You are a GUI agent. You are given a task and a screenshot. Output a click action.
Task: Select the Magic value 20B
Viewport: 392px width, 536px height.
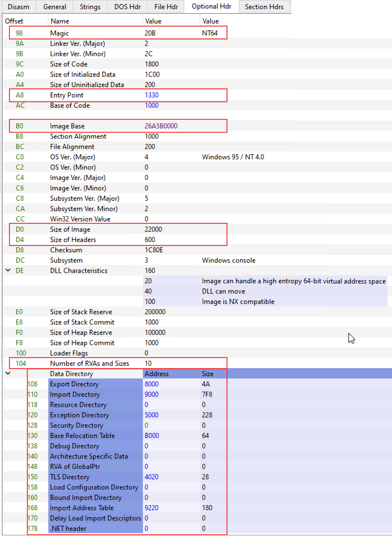point(150,33)
